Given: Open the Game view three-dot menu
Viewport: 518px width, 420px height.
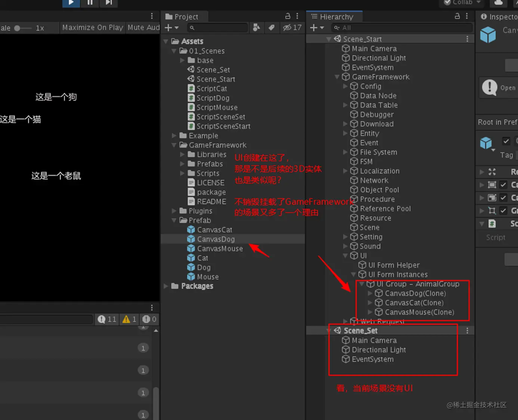Looking at the screenshot, I should 152,16.
